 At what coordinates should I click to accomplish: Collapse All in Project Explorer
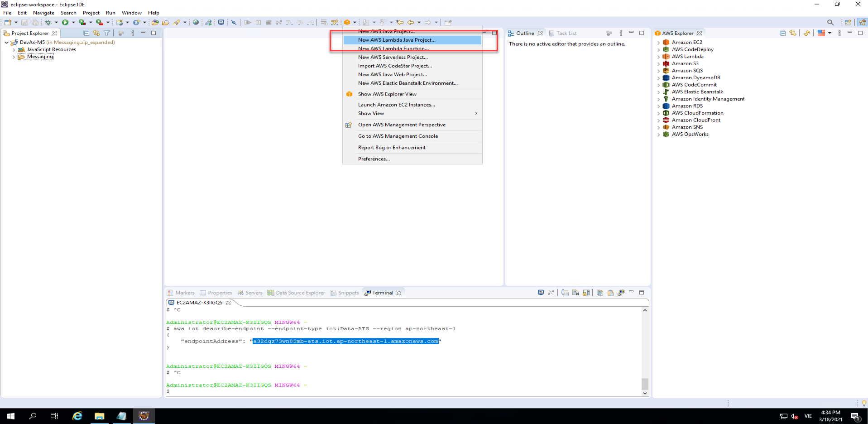(86, 33)
